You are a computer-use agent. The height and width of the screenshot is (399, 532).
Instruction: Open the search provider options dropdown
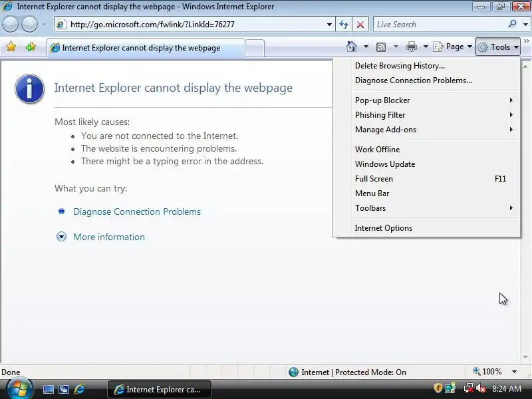(x=525, y=25)
